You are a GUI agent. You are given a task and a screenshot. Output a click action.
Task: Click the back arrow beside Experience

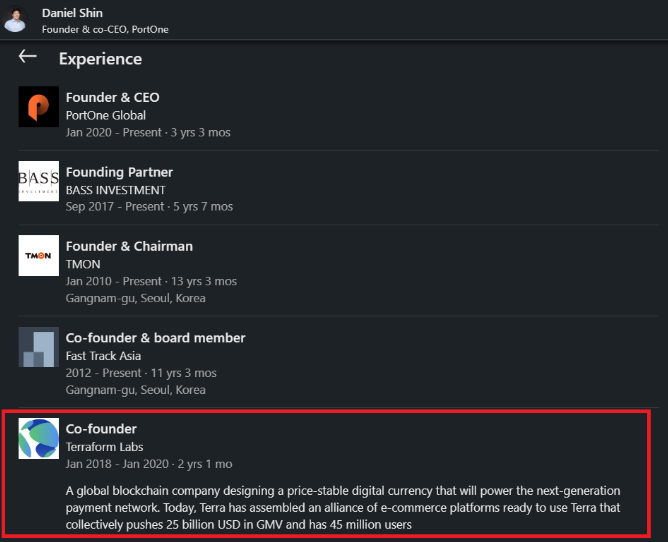coord(28,57)
